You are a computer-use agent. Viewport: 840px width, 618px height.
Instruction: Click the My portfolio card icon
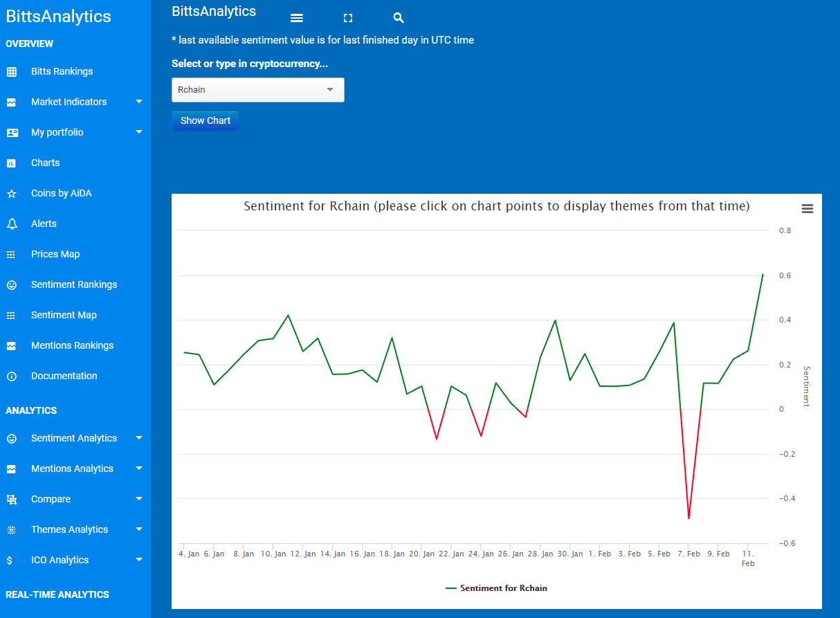pyautogui.click(x=12, y=132)
